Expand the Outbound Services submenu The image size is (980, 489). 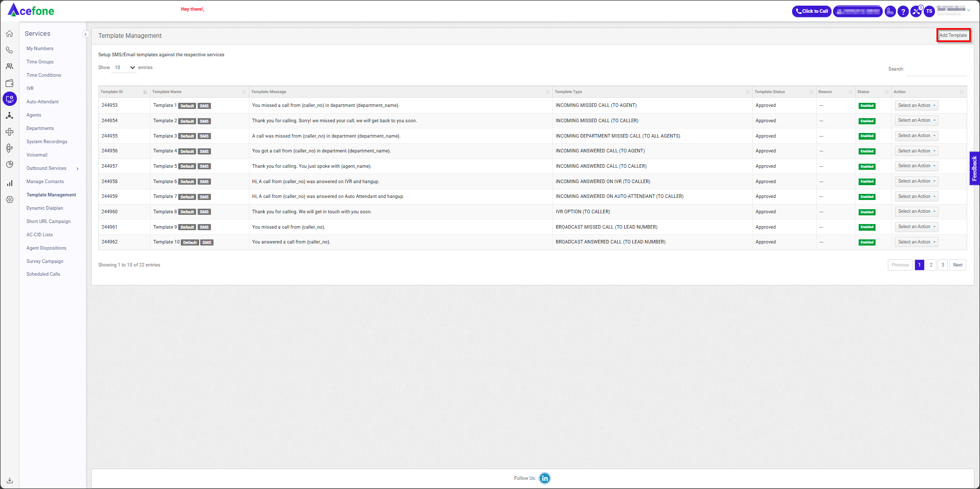(77, 169)
